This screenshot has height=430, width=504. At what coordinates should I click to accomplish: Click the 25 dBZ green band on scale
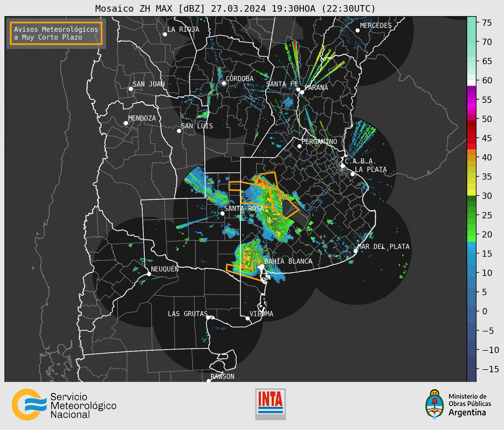(x=471, y=215)
